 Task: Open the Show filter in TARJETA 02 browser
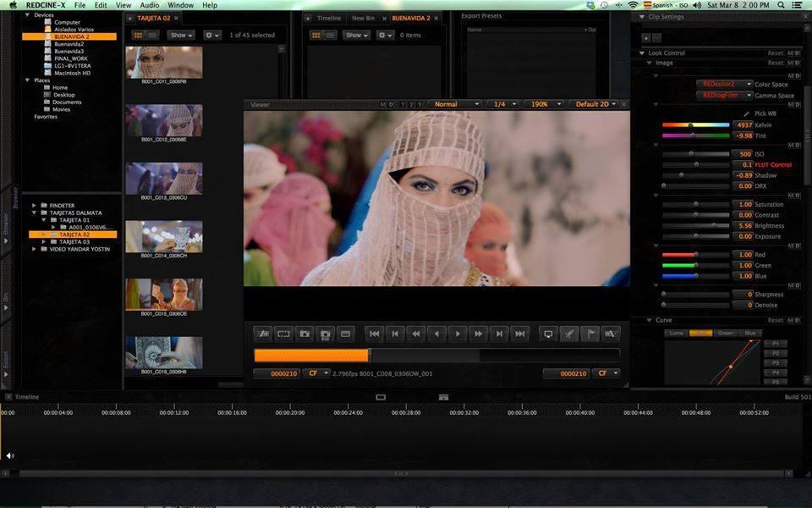[x=181, y=36]
